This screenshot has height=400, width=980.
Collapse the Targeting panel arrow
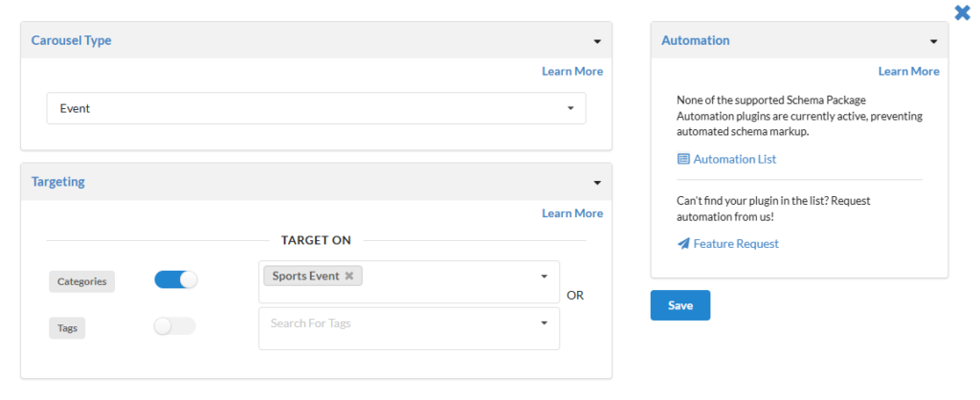pyautogui.click(x=597, y=182)
